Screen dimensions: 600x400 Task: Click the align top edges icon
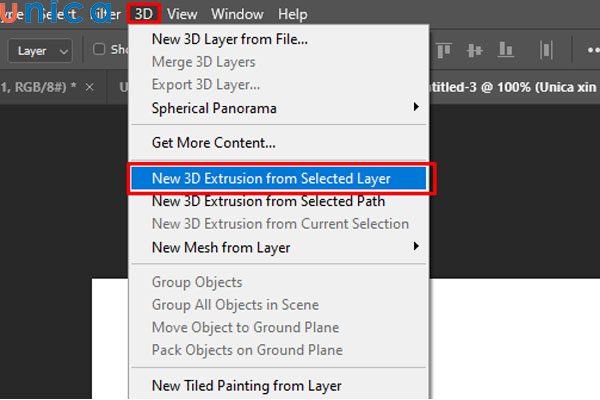[445, 49]
